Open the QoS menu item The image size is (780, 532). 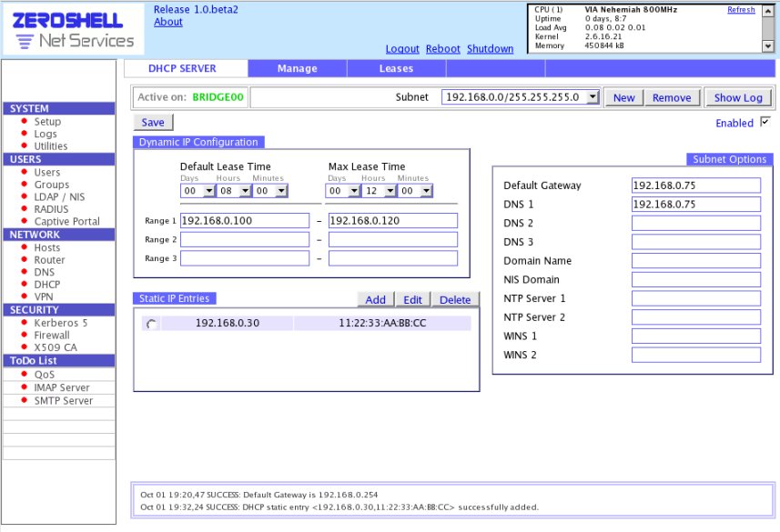coord(45,375)
